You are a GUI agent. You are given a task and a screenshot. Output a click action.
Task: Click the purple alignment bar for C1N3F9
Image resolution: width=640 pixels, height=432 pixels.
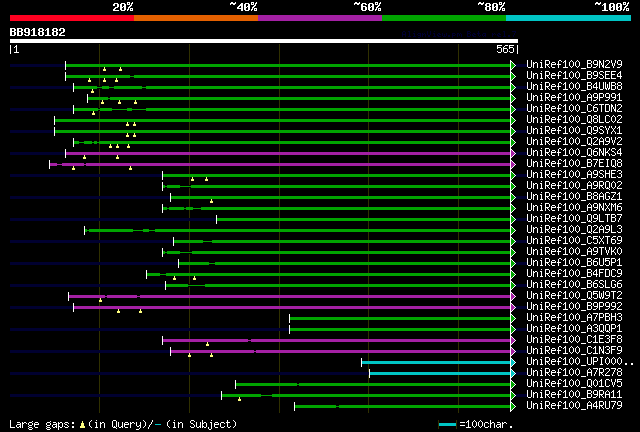pyautogui.click(x=340, y=352)
